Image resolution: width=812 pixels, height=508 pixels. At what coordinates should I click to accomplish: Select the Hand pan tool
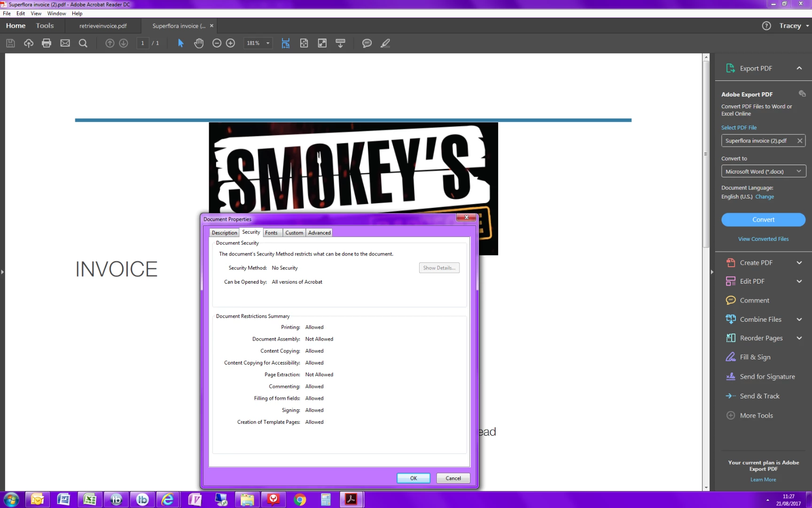[x=199, y=43]
